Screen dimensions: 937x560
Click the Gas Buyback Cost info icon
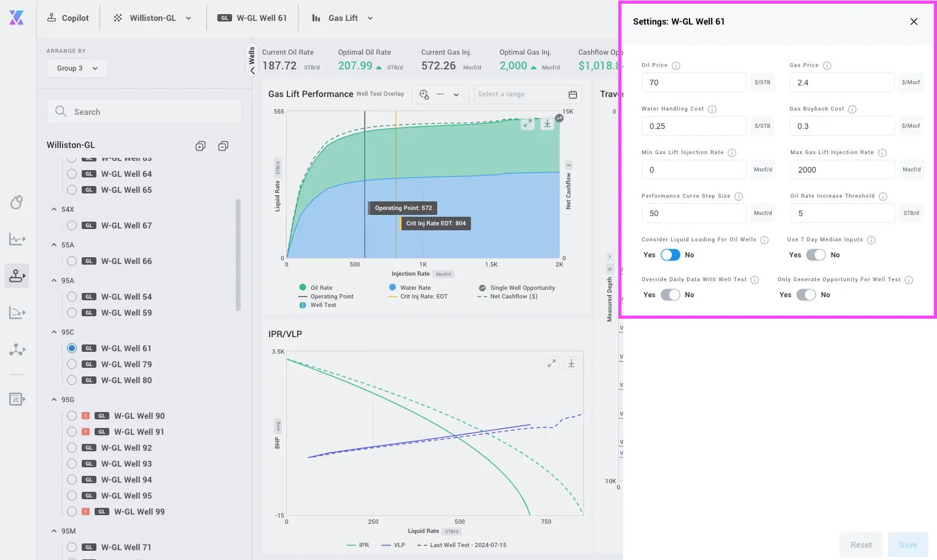click(x=852, y=109)
